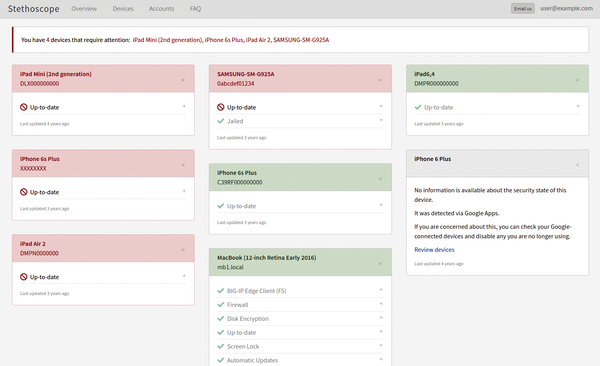The image size is (600, 366).
Task: Expand iPad Mini Up-to-date row arrow
Action: pos(184,106)
